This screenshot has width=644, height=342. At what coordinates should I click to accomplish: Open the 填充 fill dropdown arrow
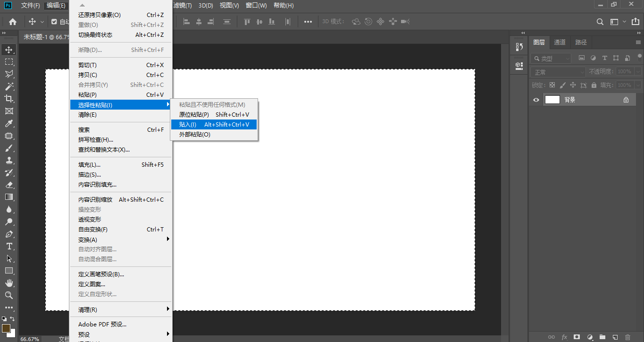coord(638,85)
